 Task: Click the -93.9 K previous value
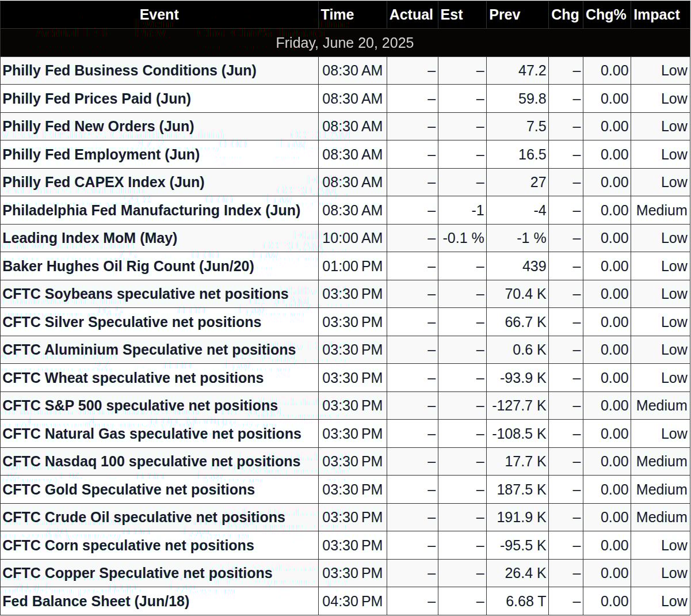tap(524, 378)
